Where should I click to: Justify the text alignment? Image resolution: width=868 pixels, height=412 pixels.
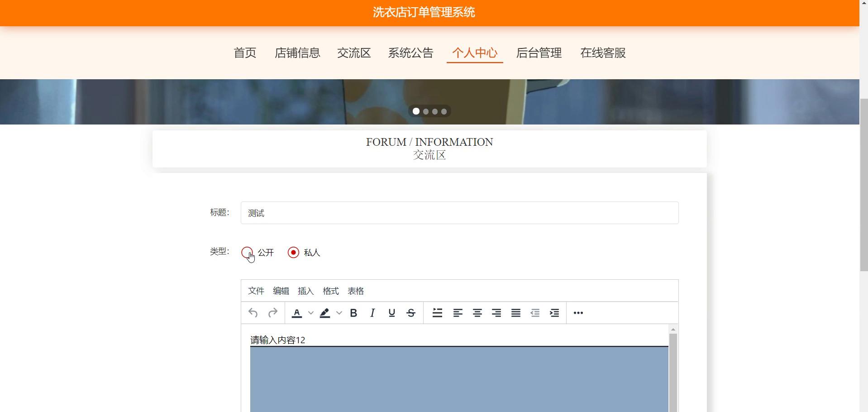click(x=515, y=313)
